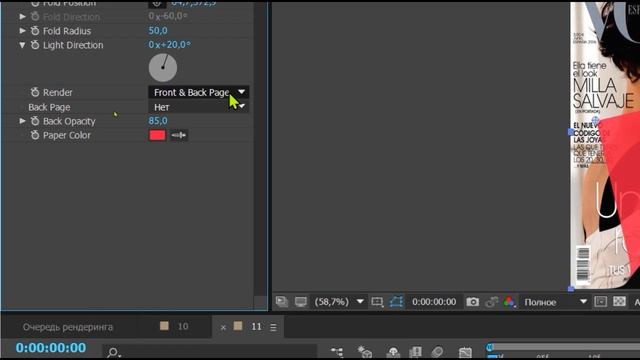Select the Paper Color eyedropper
640x360 pixels.
click(x=178, y=135)
